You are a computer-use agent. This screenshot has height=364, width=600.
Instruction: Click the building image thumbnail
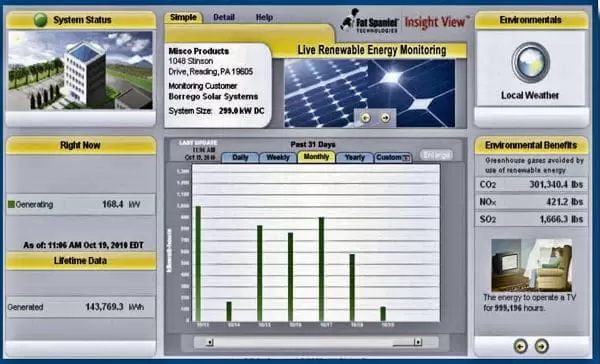click(x=80, y=70)
